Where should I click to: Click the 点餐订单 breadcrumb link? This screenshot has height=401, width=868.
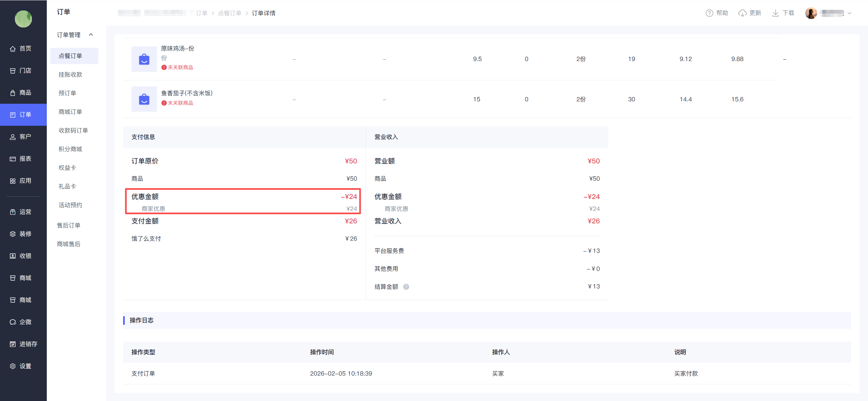point(230,13)
